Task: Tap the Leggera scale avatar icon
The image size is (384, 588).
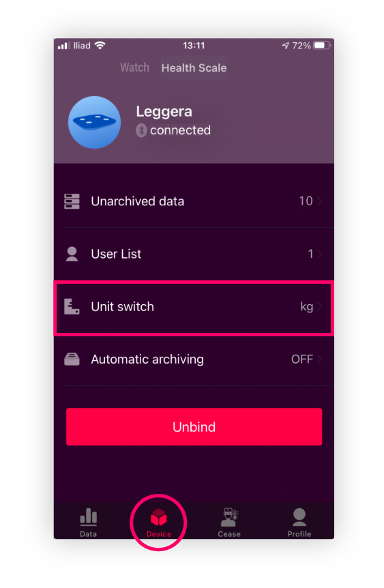Action: pyautogui.click(x=95, y=122)
